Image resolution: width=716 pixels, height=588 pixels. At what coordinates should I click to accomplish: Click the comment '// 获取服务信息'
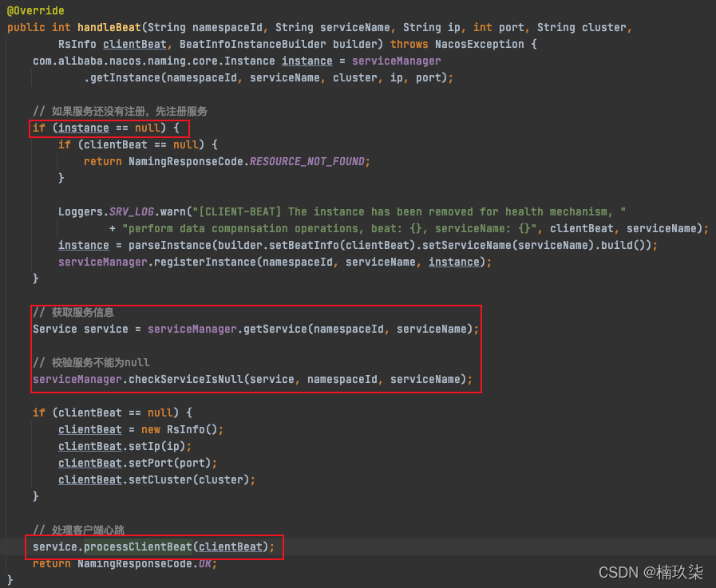point(73,312)
